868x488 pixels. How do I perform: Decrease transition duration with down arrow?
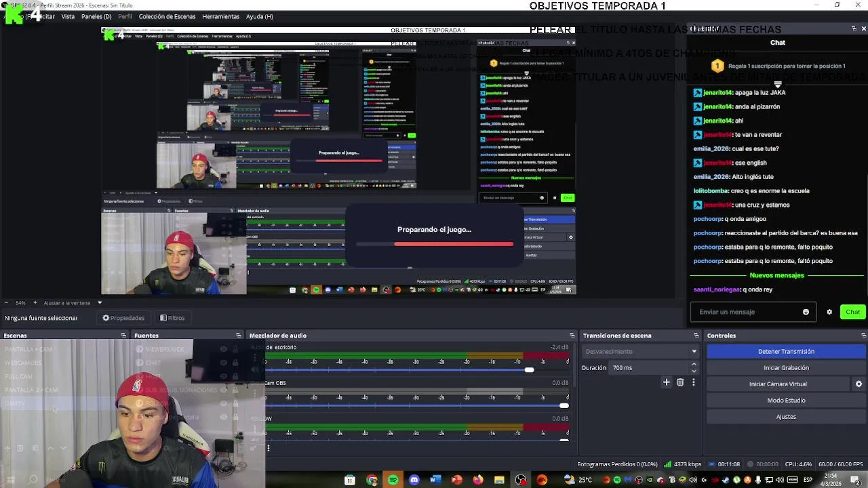click(x=693, y=371)
